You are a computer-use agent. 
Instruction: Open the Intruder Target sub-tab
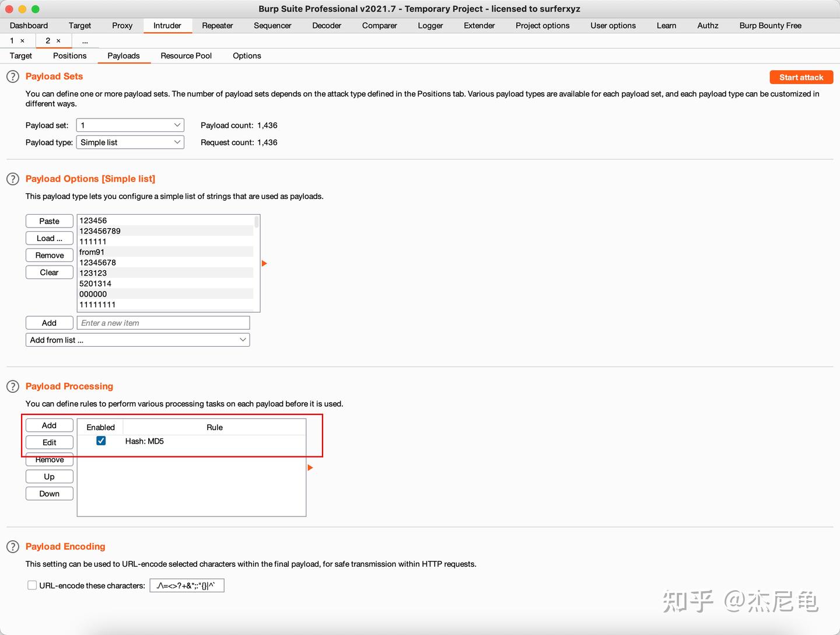[x=21, y=56]
